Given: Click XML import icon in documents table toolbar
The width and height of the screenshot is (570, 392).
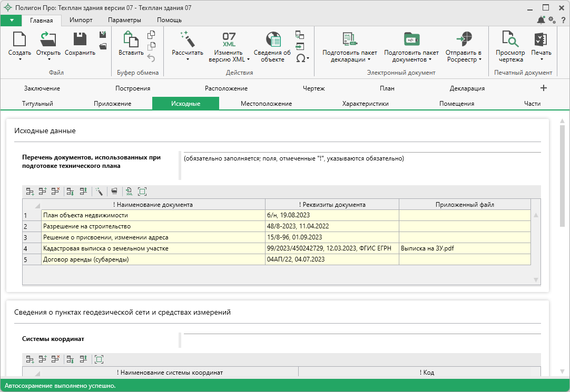Looking at the screenshot, I should (x=129, y=192).
